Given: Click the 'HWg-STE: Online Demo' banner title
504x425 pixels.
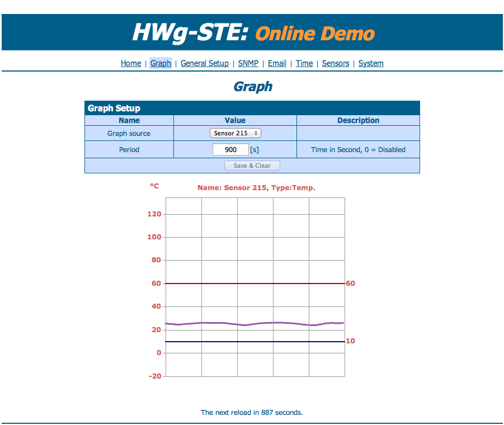Looking at the screenshot, I should tap(253, 33).
